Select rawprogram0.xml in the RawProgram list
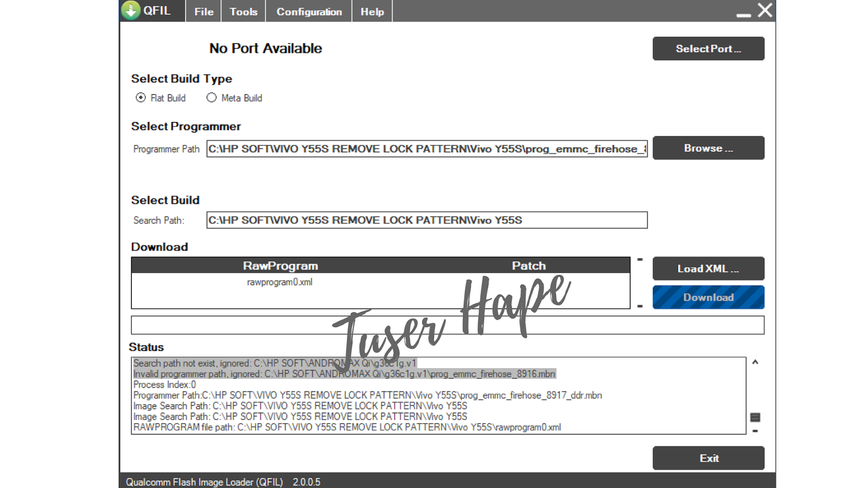Viewport: 868px width, 488px height. [x=279, y=282]
